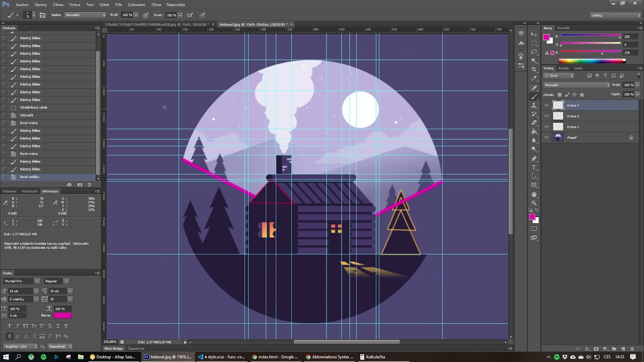Toggle lock position
The width and height of the screenshot is (644, 362).
[x=574, y=95]
